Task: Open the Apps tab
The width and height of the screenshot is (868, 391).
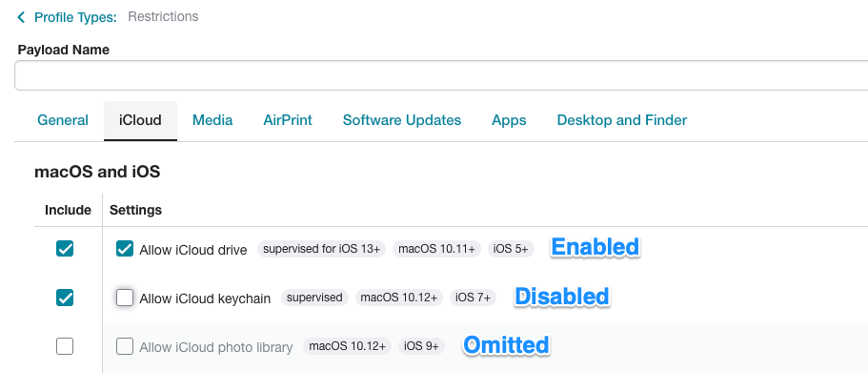Action: point(509,120)
